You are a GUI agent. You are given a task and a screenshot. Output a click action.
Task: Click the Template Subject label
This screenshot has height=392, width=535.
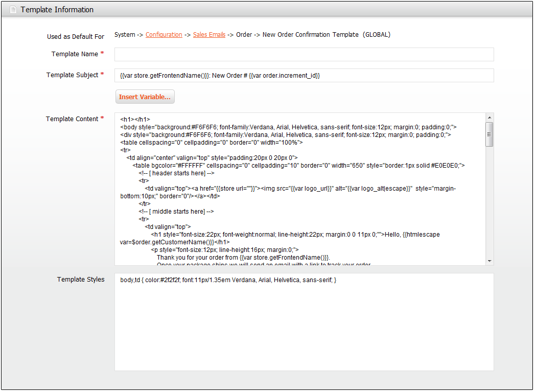tap(72, 75)
